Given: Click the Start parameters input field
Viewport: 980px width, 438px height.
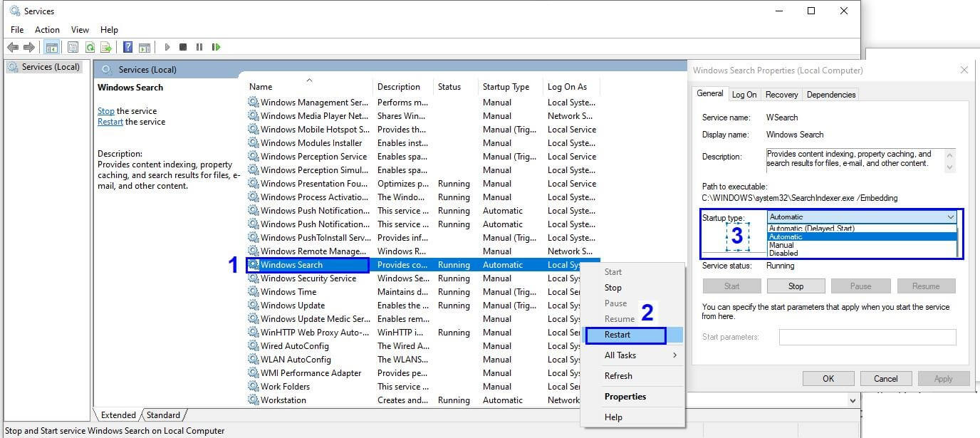Looking at the screenshot, I should pyautogui.click(x=867, y=337).
